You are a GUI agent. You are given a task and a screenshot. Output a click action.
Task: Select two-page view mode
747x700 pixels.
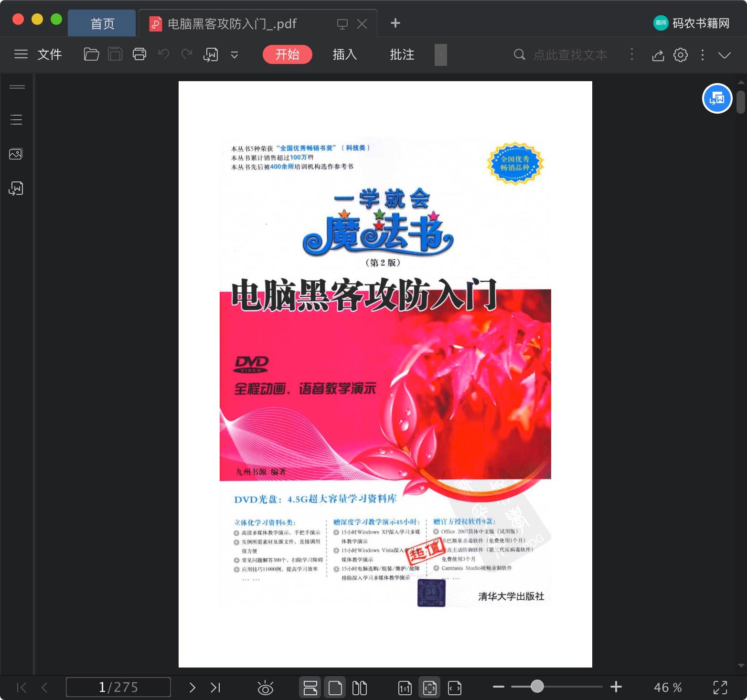[360, 688]
